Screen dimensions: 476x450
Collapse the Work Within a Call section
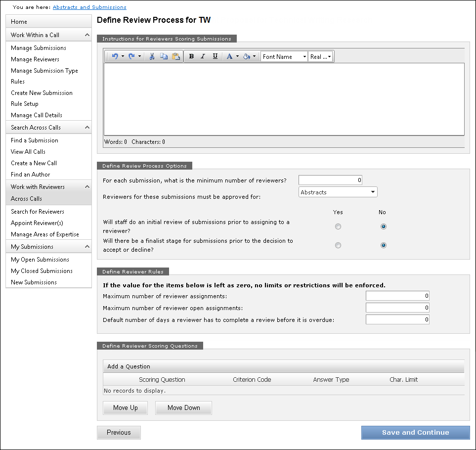87,35
